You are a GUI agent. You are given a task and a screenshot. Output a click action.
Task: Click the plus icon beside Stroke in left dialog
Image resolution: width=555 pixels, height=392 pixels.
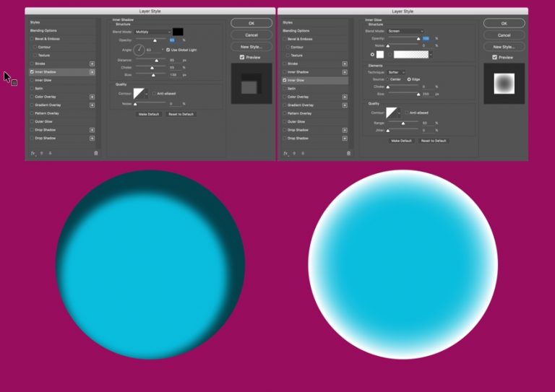pos(92,64)
